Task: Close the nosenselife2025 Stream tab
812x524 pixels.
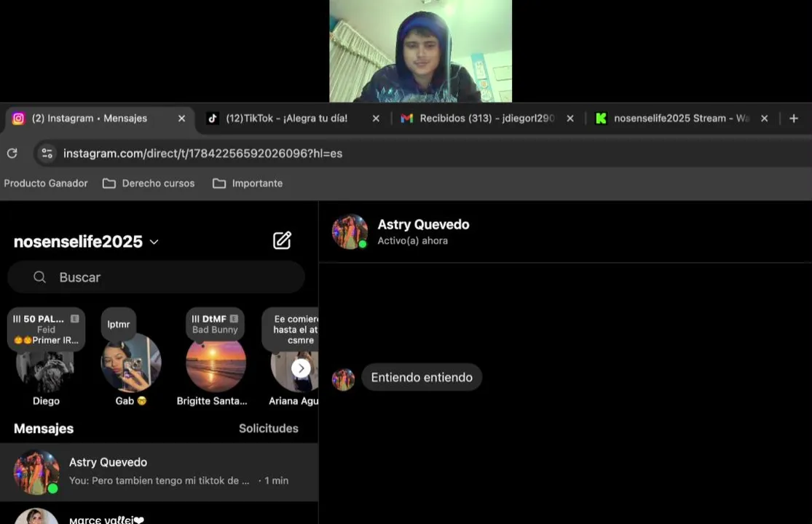Action: point(765,119)
